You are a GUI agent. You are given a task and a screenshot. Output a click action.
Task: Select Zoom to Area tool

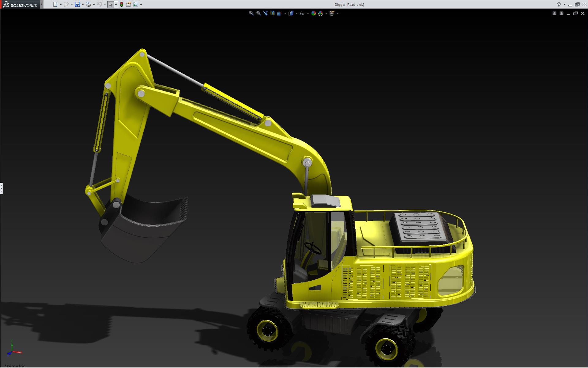[258, 13]
